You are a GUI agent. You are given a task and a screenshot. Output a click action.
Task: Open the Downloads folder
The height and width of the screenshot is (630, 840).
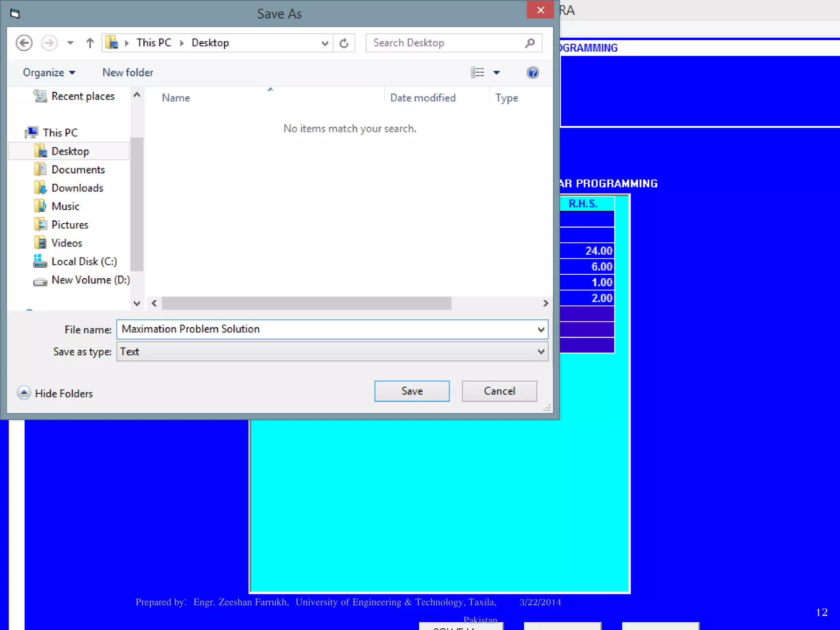coord(77,188)
